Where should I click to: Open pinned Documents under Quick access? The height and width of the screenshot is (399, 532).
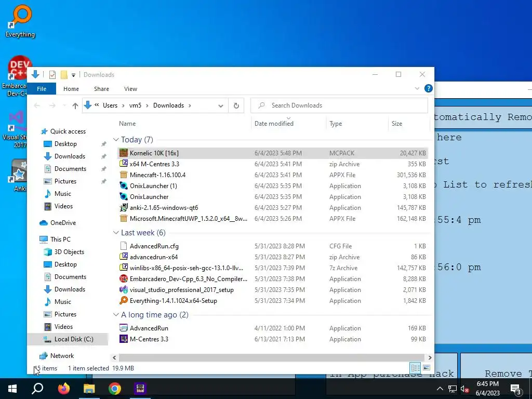(70, 169)
